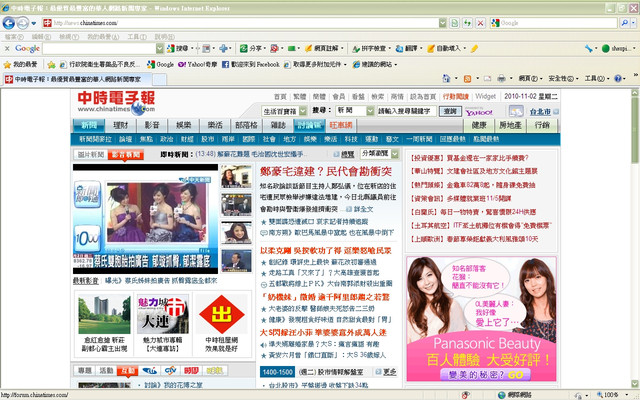640x400 pixels.
Task: Click 我的最愛 favorites star button
Action: pos(20,64)
